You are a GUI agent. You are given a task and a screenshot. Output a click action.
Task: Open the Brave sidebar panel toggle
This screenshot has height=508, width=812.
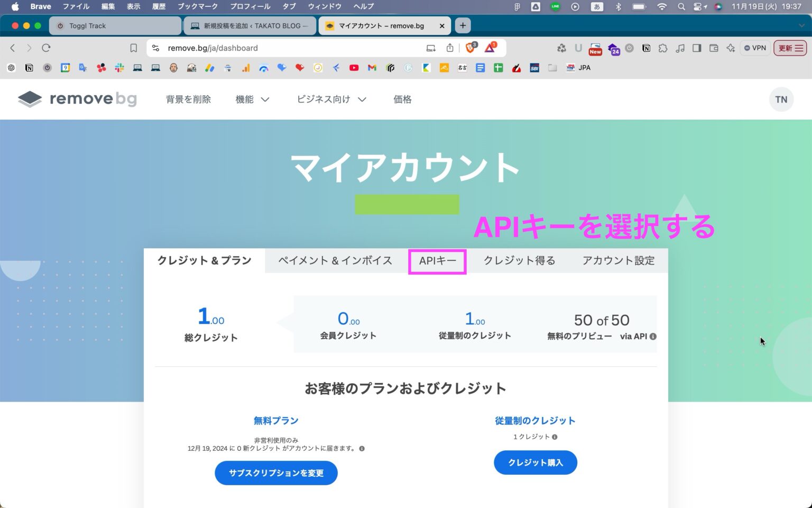[x=697, y=48]
